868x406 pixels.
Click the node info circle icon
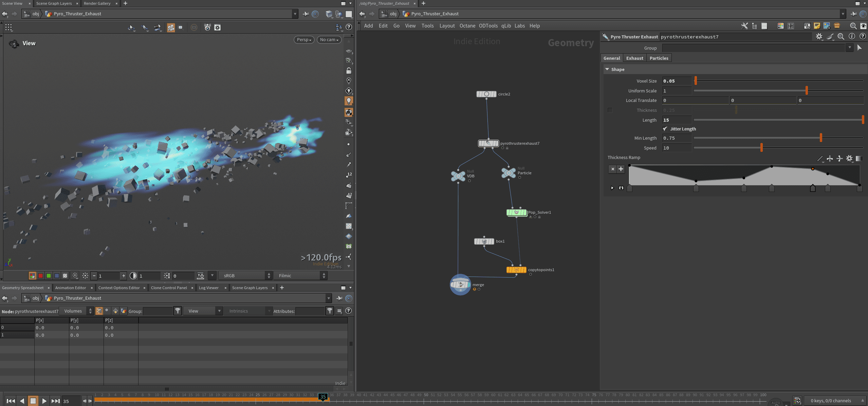tap(851, 37)
